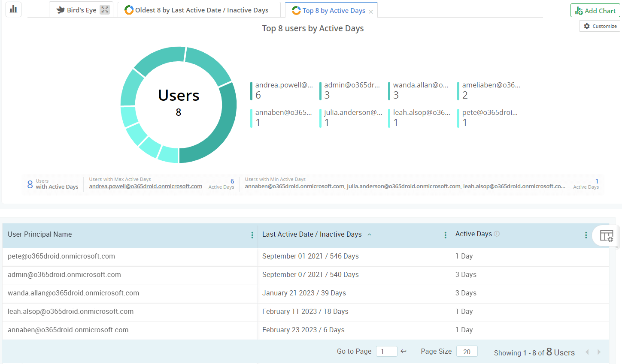622x364 pixels.
Task: Click inside the Go to Page field
Action: click(x=386, y=351)
